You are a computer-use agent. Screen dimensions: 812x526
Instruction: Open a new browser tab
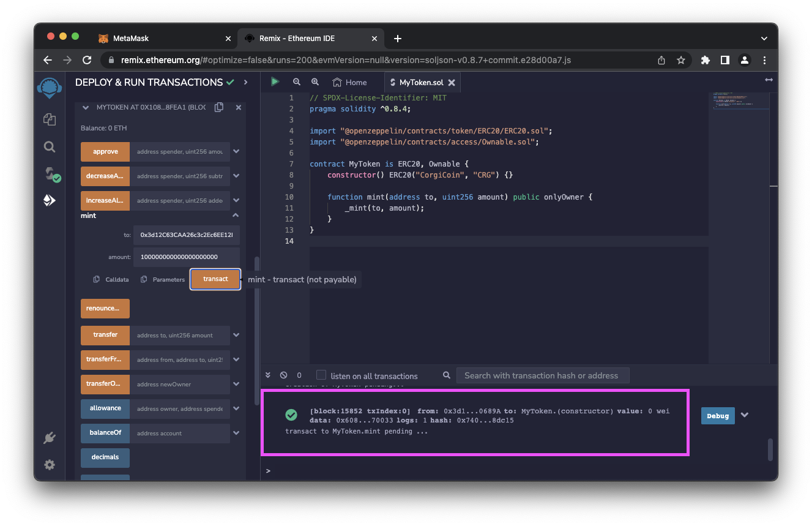click(398, 38)
